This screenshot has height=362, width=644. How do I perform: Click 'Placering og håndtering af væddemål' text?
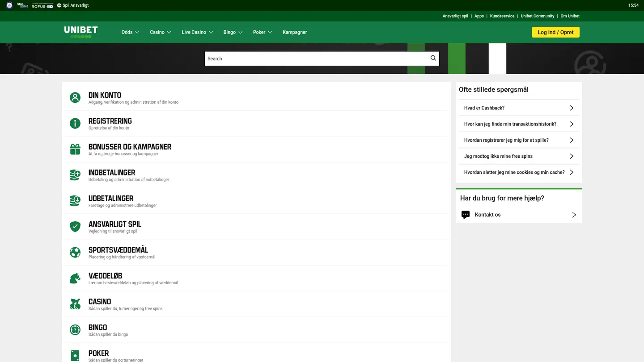coord(122,257)
